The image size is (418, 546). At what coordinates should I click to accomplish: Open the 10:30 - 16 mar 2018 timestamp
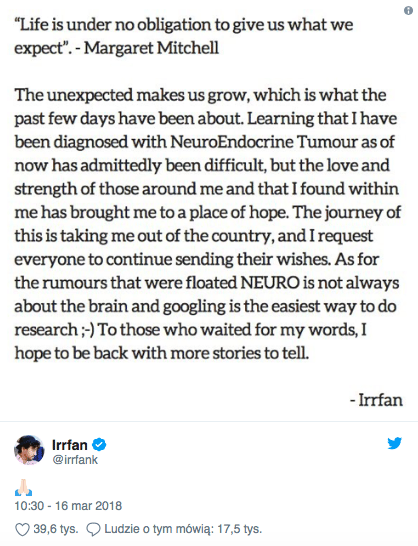(68, 506)
